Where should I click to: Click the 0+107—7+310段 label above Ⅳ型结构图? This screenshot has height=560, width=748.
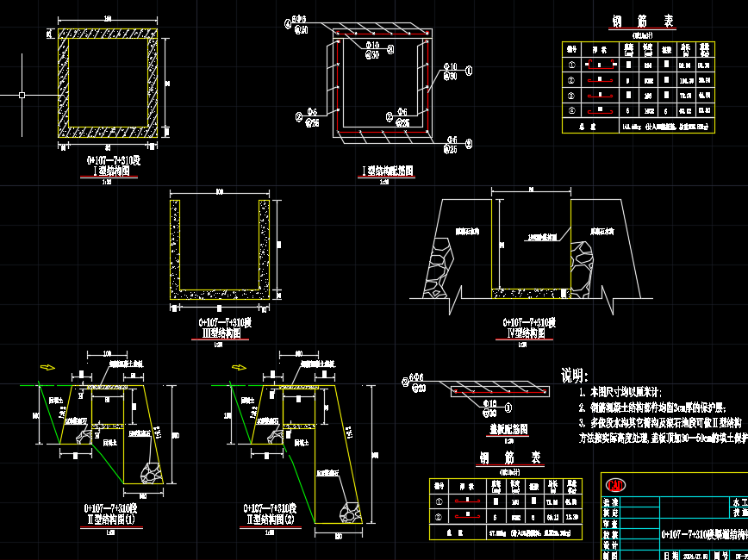(529, 322)
